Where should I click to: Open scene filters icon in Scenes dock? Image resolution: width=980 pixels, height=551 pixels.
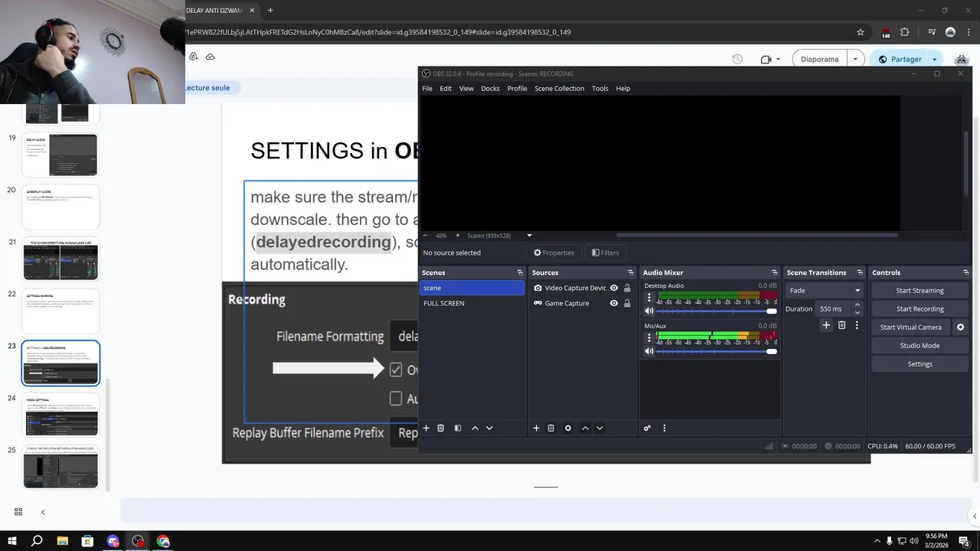click(x=458, y=429)
